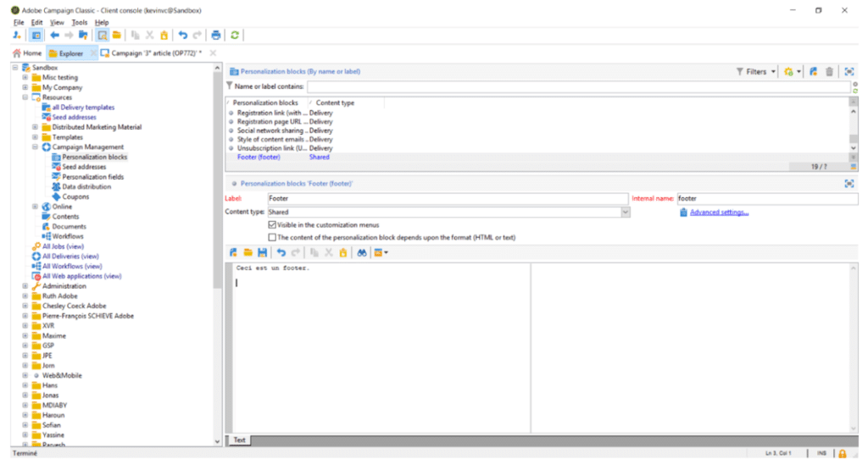
Task: Click the trash Delete icon above the list
Action: (x=829, y=72)
